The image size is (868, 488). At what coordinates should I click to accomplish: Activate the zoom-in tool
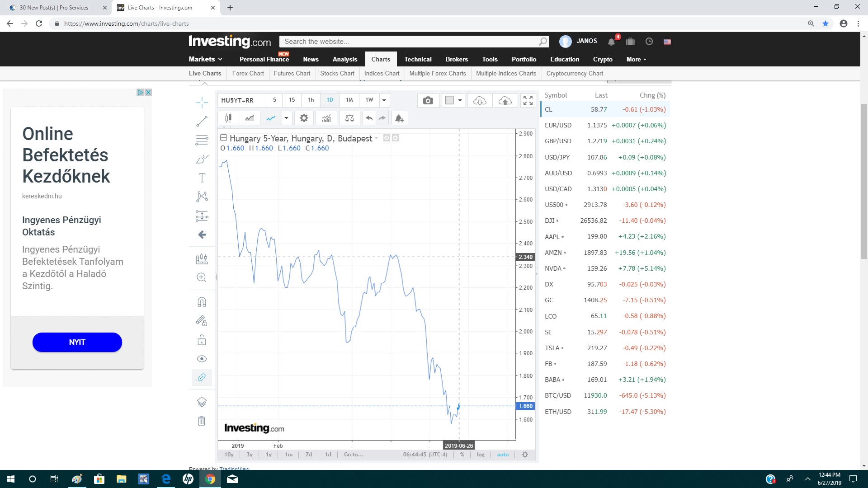tap(202, 277)
